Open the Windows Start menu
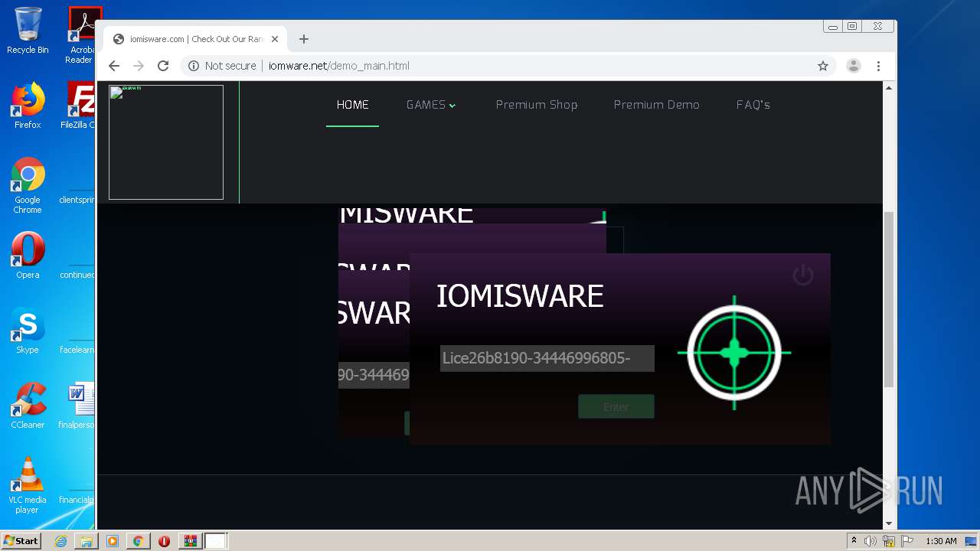The height and width of the screenshot is (551, 980). point(21,540)
